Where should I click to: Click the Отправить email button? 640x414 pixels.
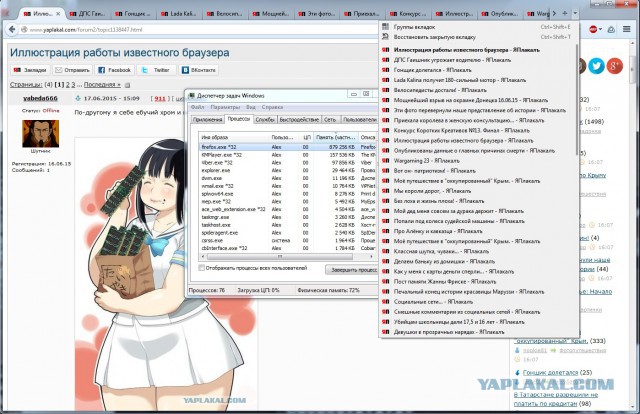coord(73,70)
